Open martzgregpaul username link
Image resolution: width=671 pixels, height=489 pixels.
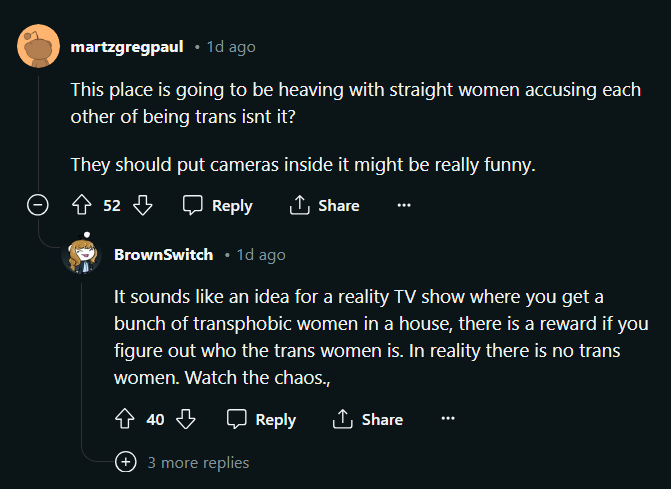coord(127,47)
